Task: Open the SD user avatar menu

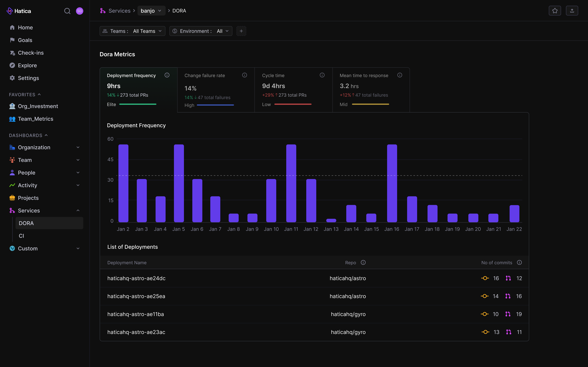Action: coord(79,11)
